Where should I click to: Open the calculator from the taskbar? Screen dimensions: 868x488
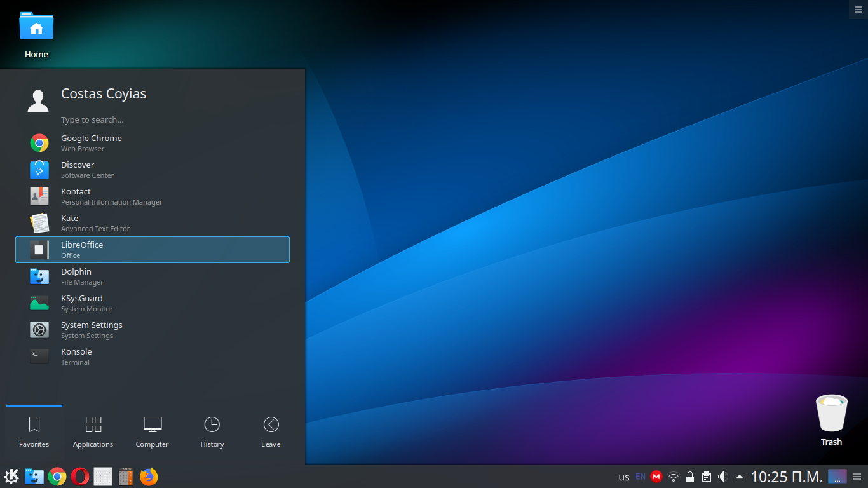coord(125,476)
